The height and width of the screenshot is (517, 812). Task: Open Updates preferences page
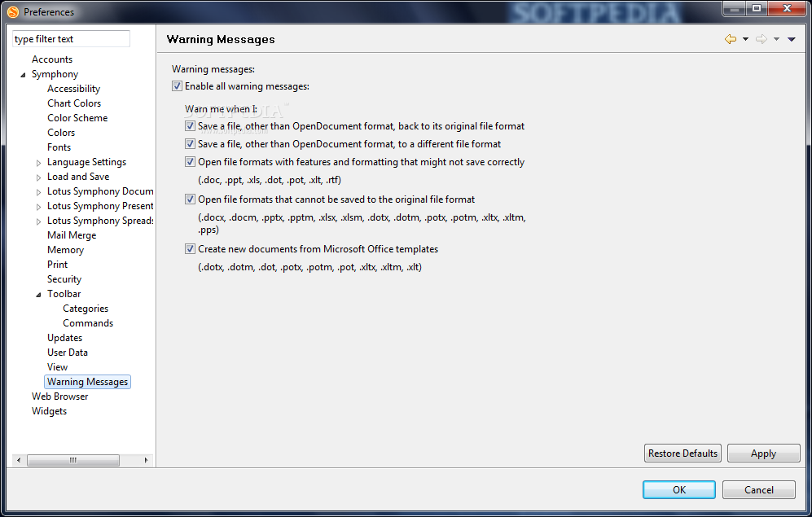[x=64, y=337]
